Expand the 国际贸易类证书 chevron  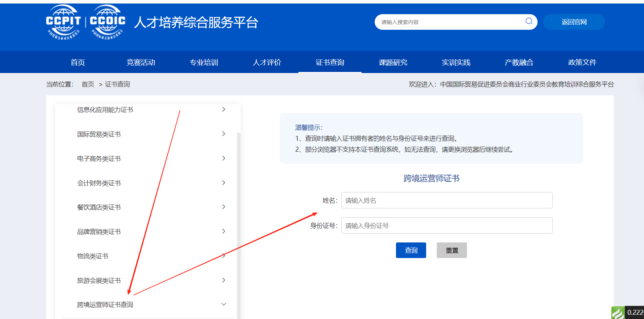(224, 134)
